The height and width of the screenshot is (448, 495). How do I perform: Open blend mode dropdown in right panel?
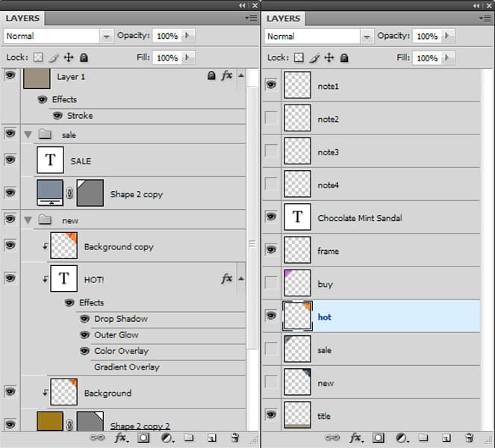point(367,37)
